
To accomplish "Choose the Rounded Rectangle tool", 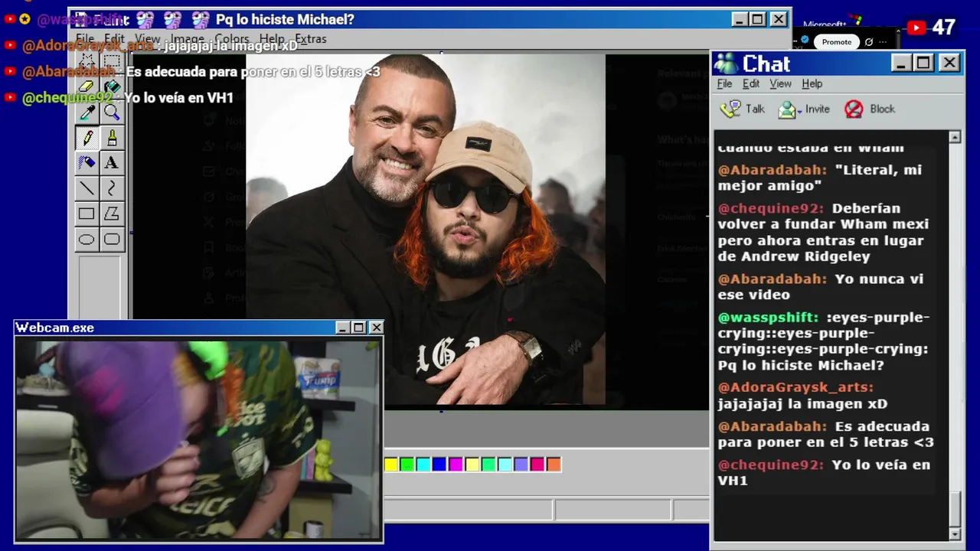I will 112,240.
